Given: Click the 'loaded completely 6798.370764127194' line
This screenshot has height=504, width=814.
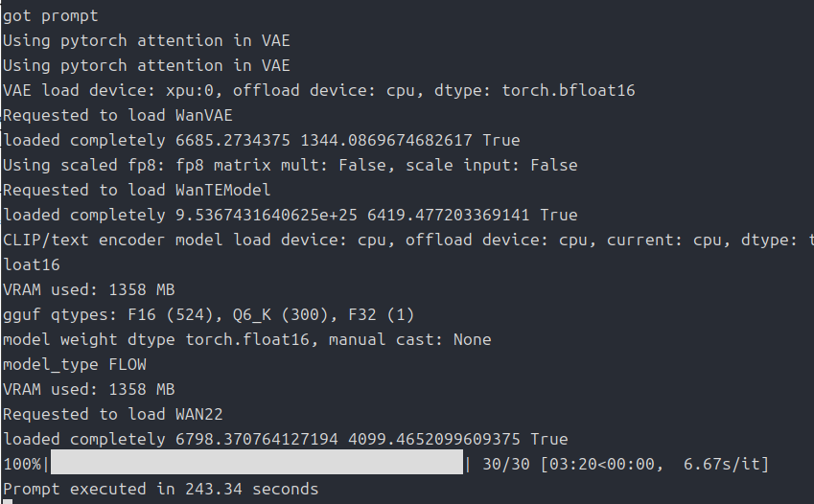Looking at the screenshot, I should click(x=285, y=439).
